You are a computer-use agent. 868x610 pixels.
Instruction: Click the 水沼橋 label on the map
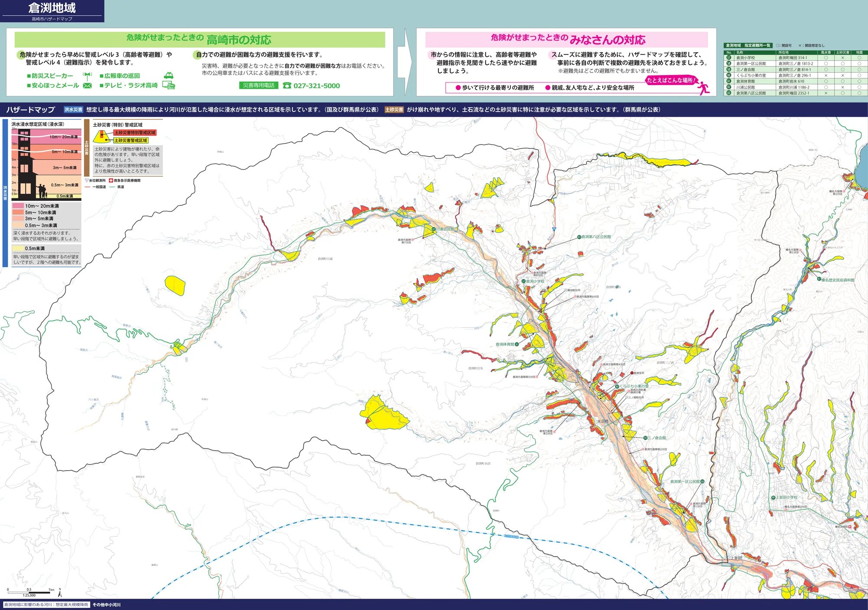603,421
